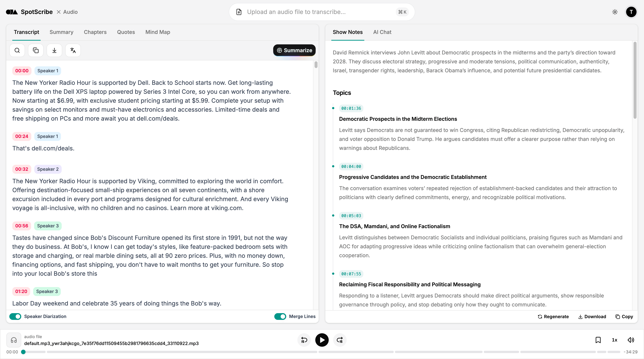
Task: Click the Summarize button
Action: coord(294,50)
